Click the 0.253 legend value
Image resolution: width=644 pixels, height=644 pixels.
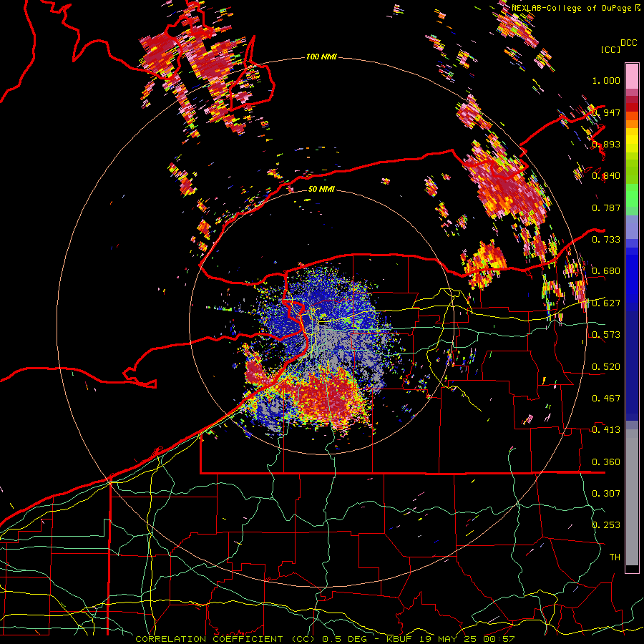tap(606, 525)
